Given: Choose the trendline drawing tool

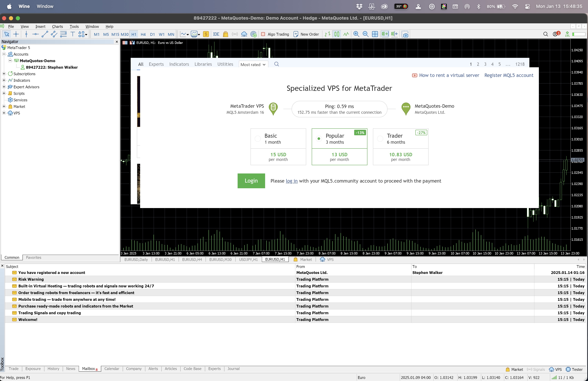Looking at the screenshot, I should (x=45, y=34).
